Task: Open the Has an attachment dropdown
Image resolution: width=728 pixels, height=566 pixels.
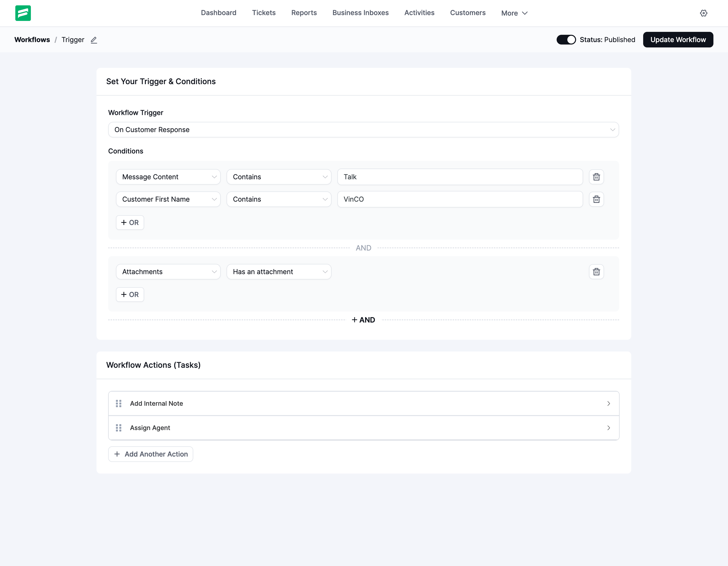Action: (x=279, y=271)
